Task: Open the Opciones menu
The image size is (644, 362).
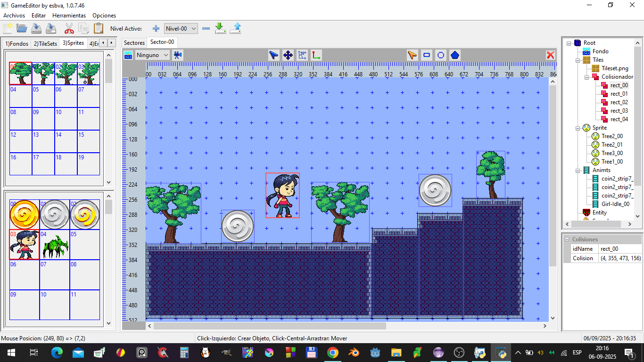Action: click(x=104, y=16)
